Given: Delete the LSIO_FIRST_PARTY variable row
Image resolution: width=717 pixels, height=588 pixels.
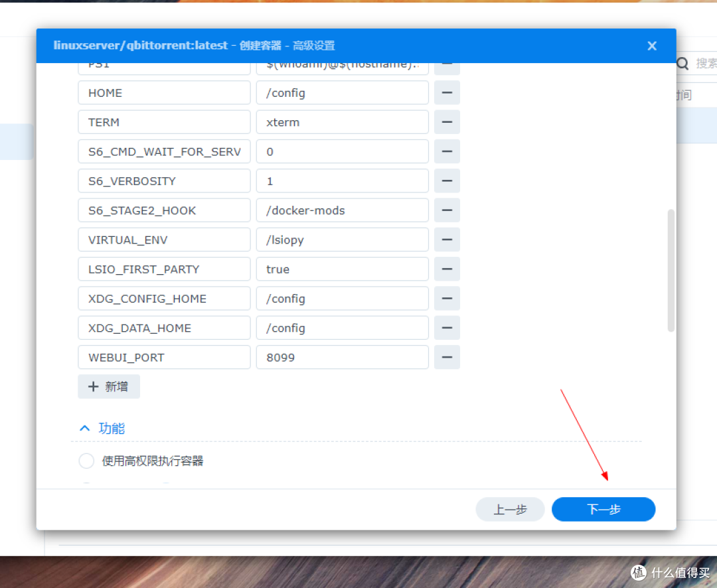Looking at the screenshot, I should point(447,269).
